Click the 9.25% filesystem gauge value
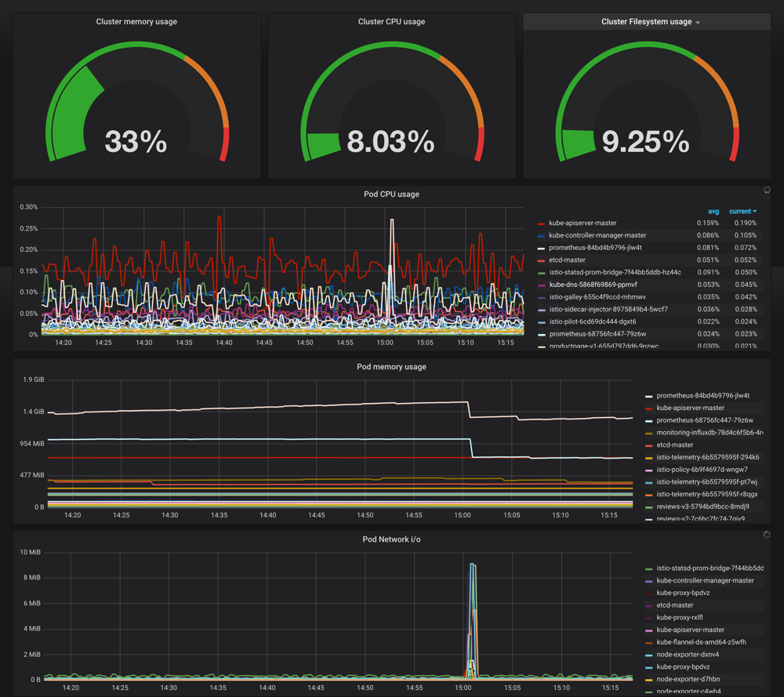 tap(645, 141)
